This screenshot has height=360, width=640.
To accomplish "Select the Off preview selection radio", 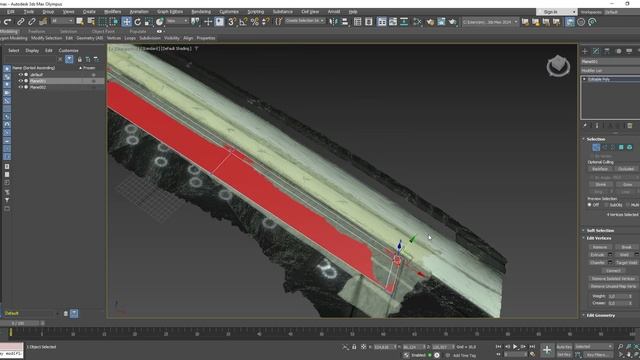I will 589,205.
